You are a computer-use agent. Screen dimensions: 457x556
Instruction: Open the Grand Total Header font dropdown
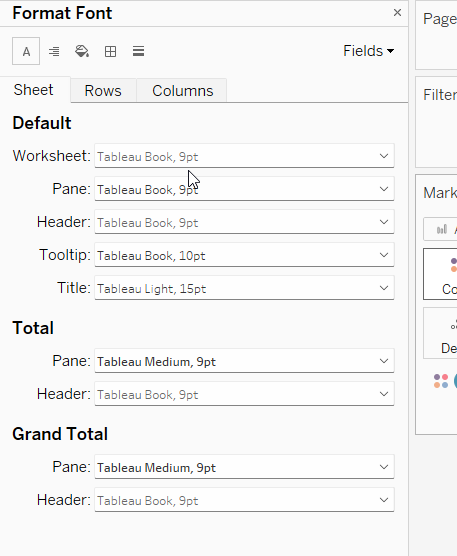pyautogui.click(x=244, y=500)
